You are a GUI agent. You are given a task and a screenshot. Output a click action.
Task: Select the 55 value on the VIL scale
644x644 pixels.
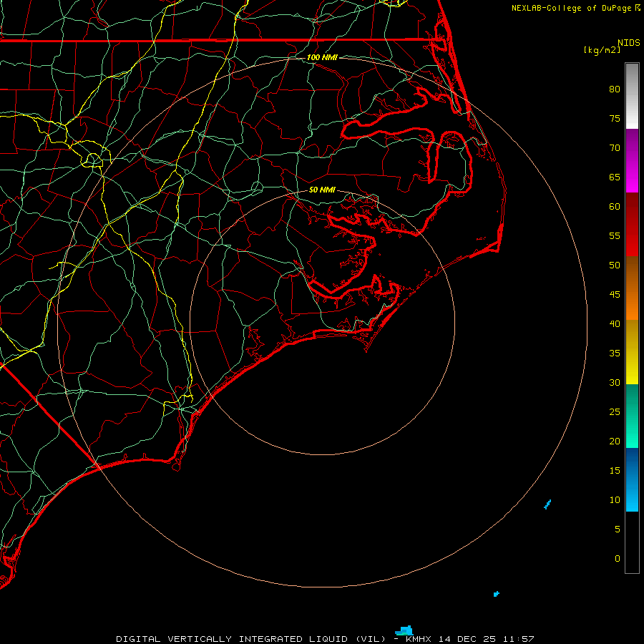pos(615,235)
